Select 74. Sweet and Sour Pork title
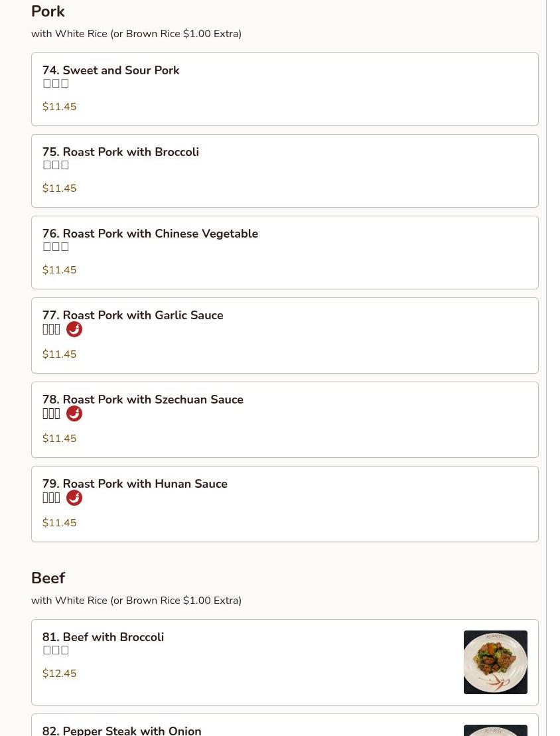This screenshot has height=736, width=560. pos(111,70)
